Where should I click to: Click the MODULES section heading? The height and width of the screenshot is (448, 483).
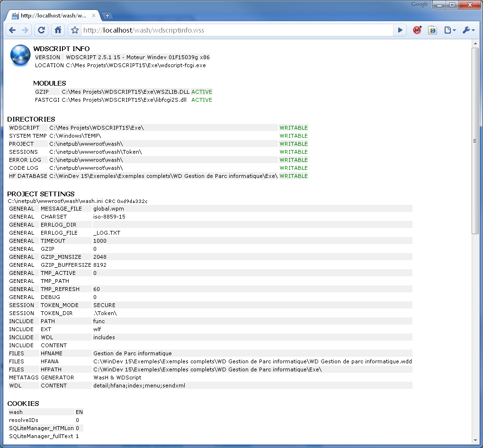click(50, 83)
